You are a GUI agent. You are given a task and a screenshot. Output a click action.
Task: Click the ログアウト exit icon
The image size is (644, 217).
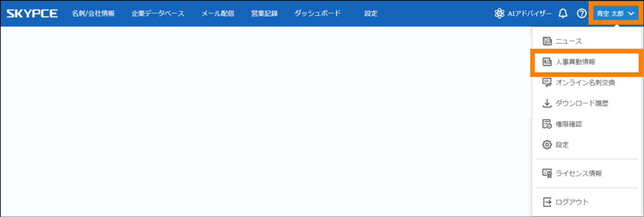(x=547, y=202)
